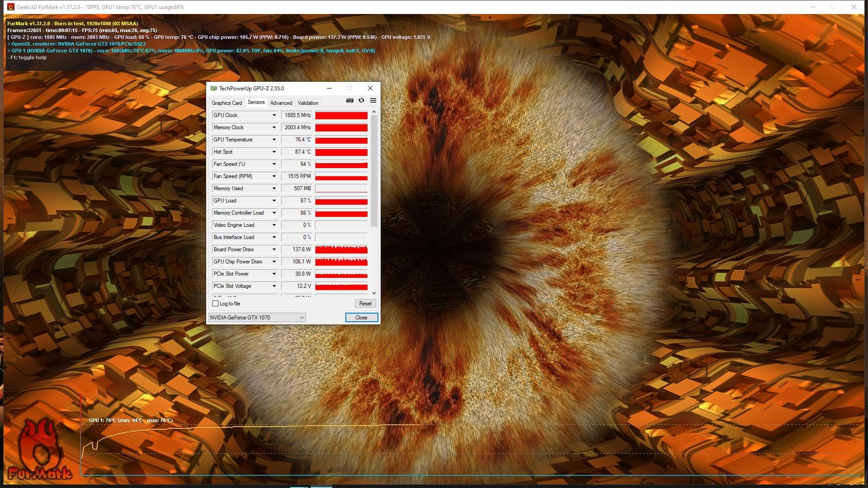Click the GPU-Z app icon in title bar
This screenshot has width=868, height=488.
coord(213,89)
